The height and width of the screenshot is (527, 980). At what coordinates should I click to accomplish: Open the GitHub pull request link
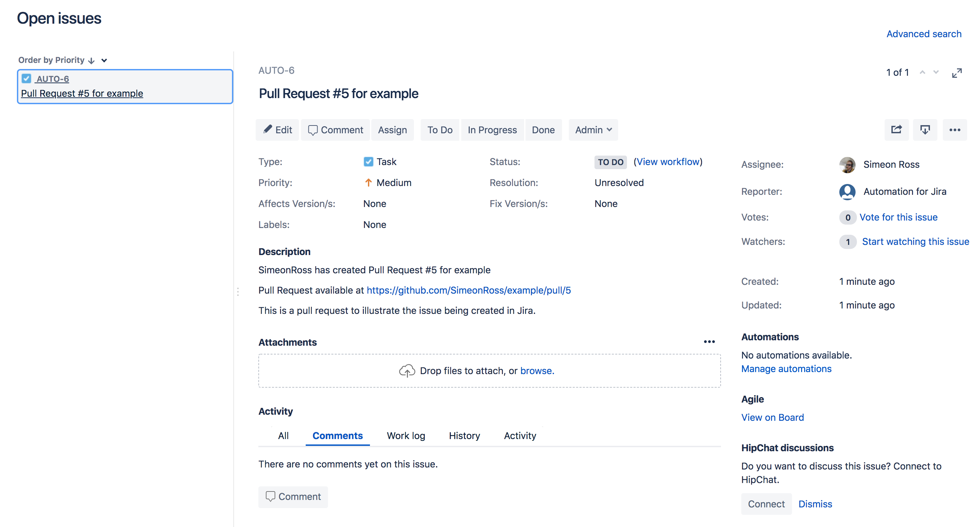468,290
